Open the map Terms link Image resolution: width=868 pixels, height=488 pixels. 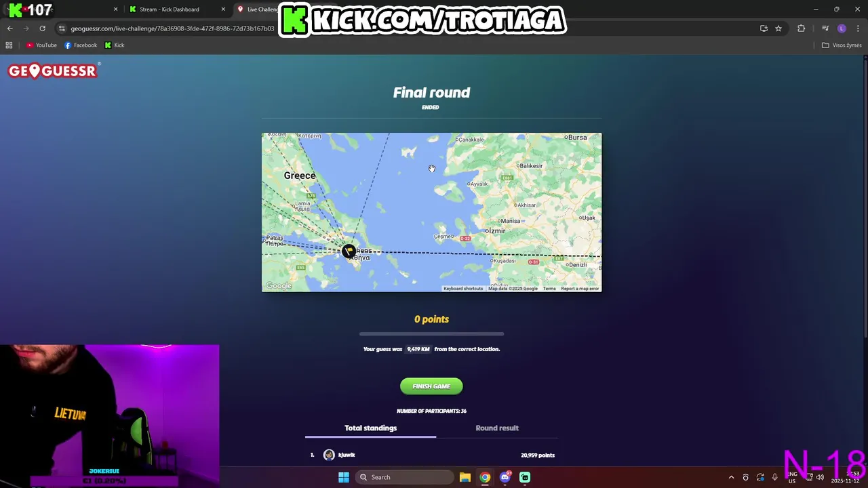pos(549,289)
